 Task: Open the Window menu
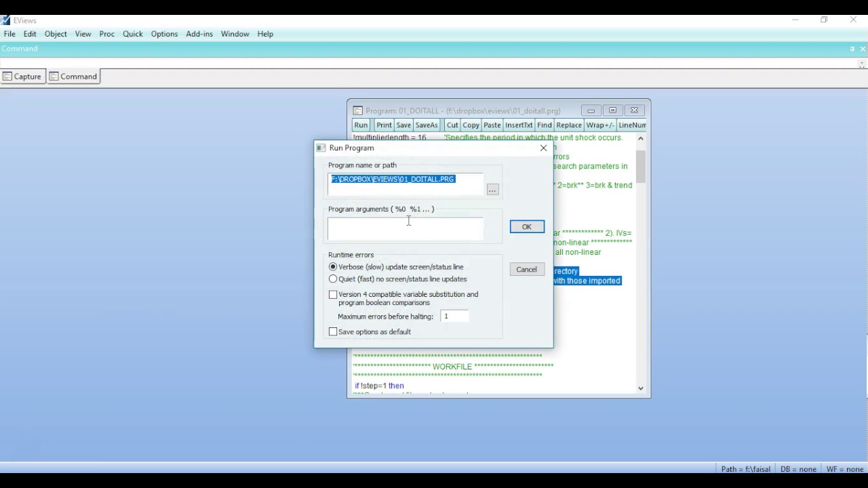click(235, 34)
